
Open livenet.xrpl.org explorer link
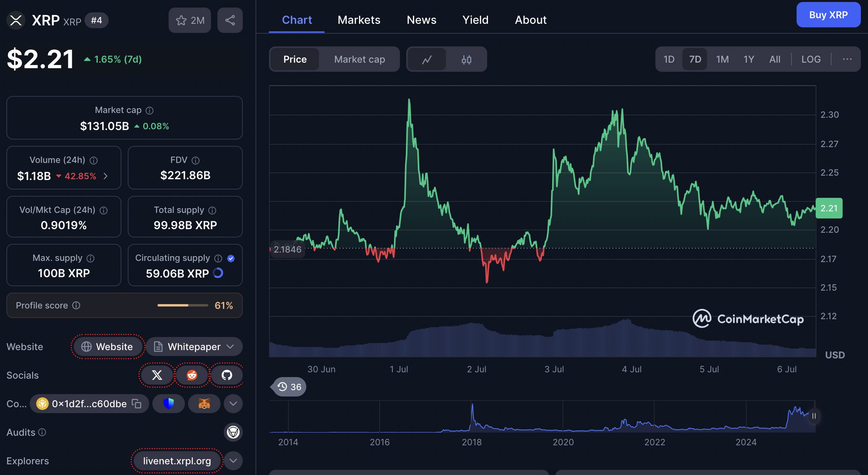[177, 461]
